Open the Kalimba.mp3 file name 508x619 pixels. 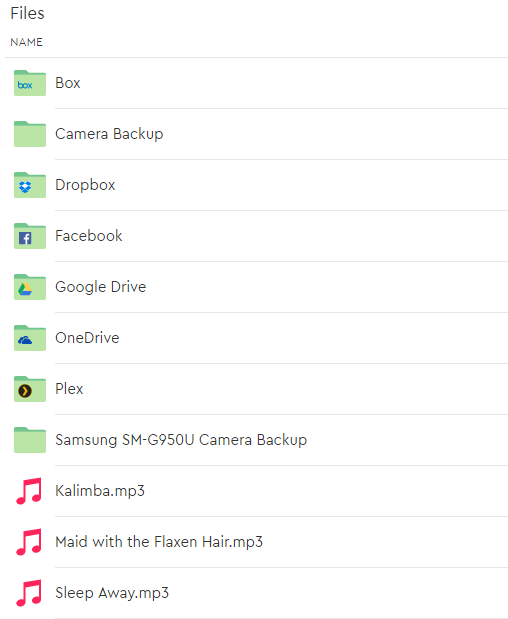pyautogui.click(x=100, y=491)
